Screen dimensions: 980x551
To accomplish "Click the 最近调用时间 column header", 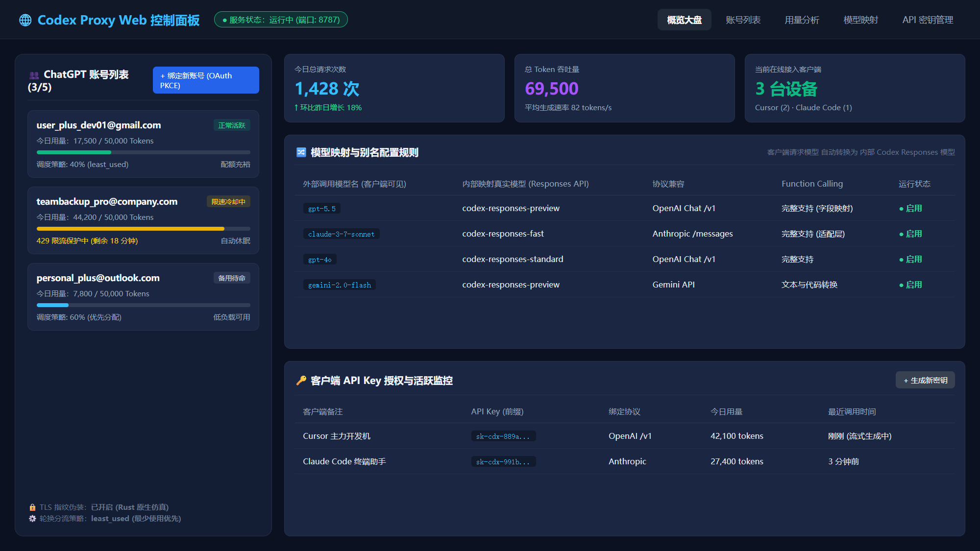I will pyautogui.click(x=852, y=411).
